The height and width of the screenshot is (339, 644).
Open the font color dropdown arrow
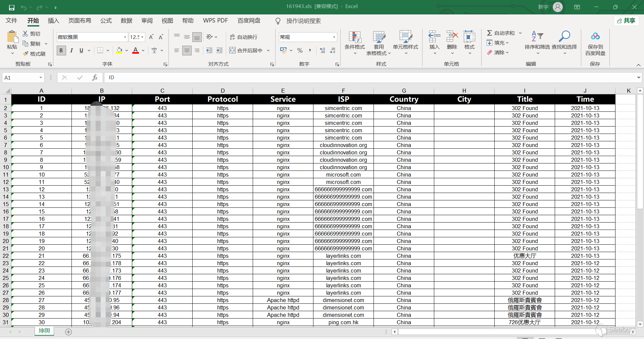(x=143, y=50)
